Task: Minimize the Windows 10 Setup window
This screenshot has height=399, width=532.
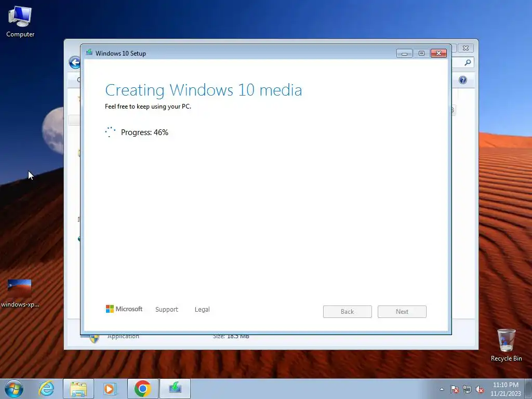Action: [404, 54]
